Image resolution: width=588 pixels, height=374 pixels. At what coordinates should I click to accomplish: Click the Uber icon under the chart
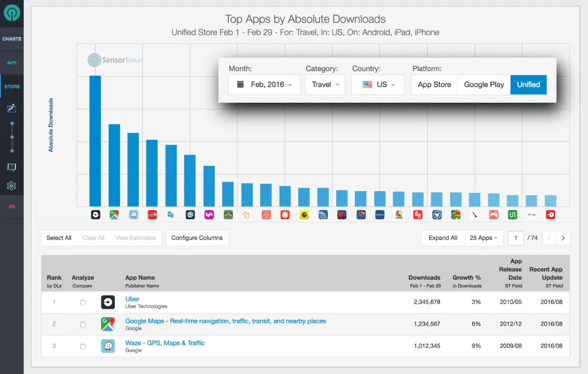click(x=96, y=215)
